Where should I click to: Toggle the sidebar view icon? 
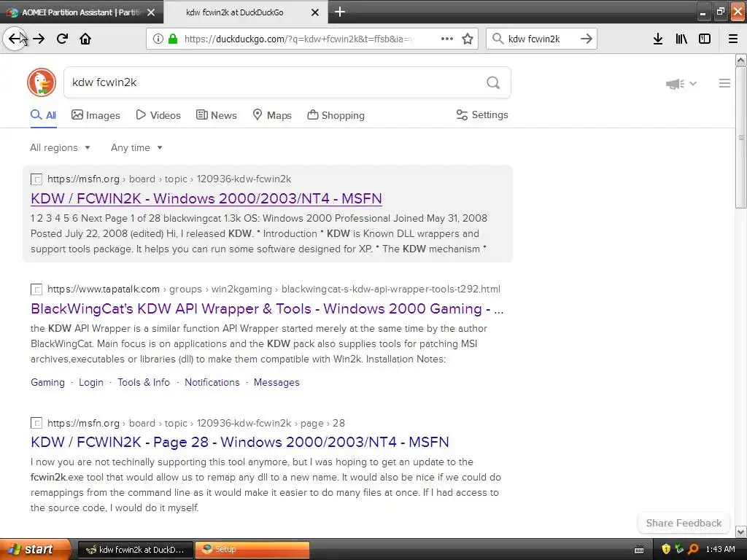tap(705, 39)
